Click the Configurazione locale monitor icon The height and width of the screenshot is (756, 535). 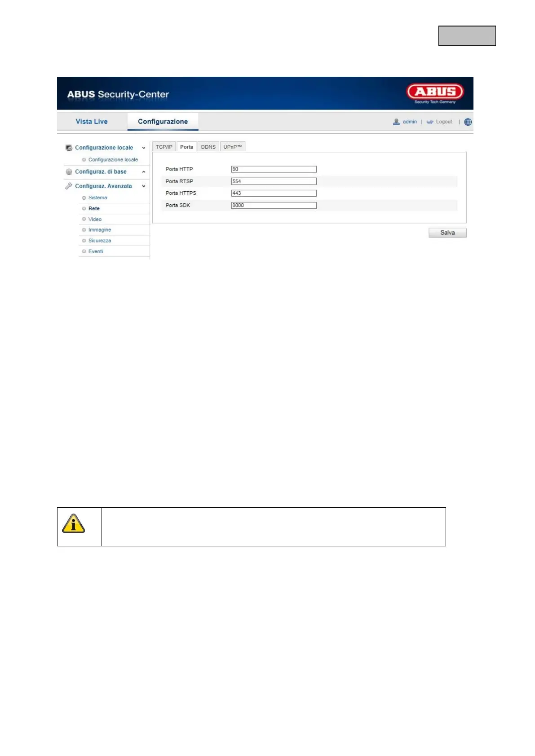point(69,148)
